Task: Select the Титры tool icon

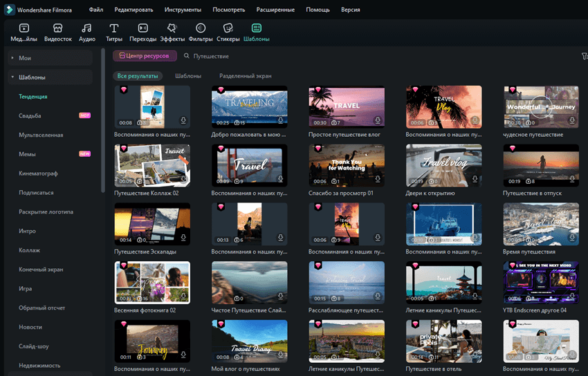Action: click(x=114, y=32)
